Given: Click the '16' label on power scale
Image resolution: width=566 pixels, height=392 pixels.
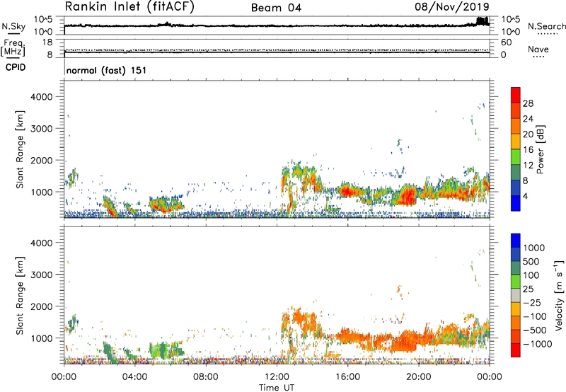Looking at the screenshot, I should pyautogui.click(x=528, y=150).
